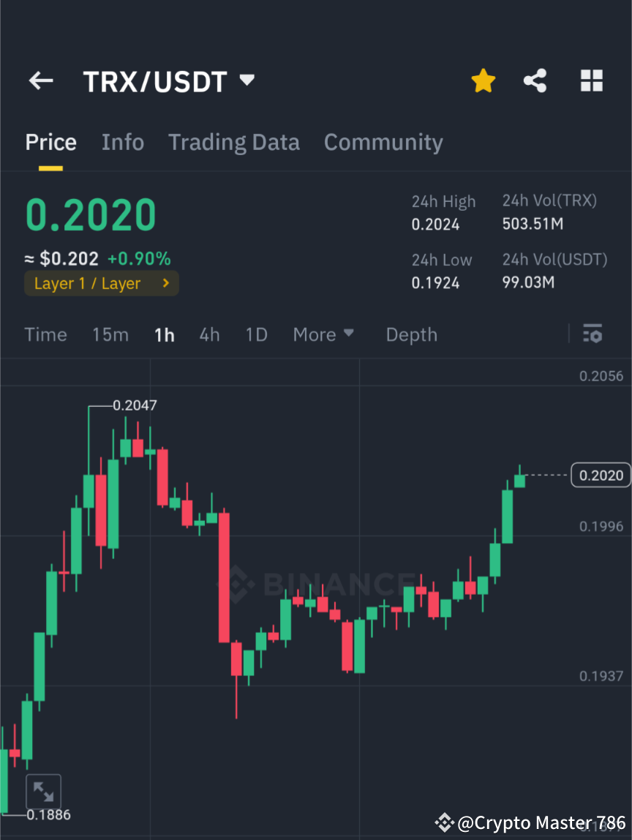Tap the back arrow to exit the chart
Image resolution: width=632 pixels, height=840 pixels.
point(40,80)
